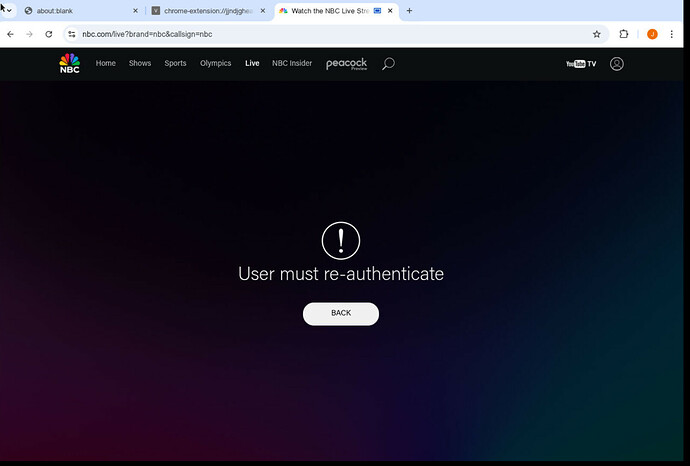Switch to the about:blank tab
The image size is (690, 466).
[x=75, y=10]
